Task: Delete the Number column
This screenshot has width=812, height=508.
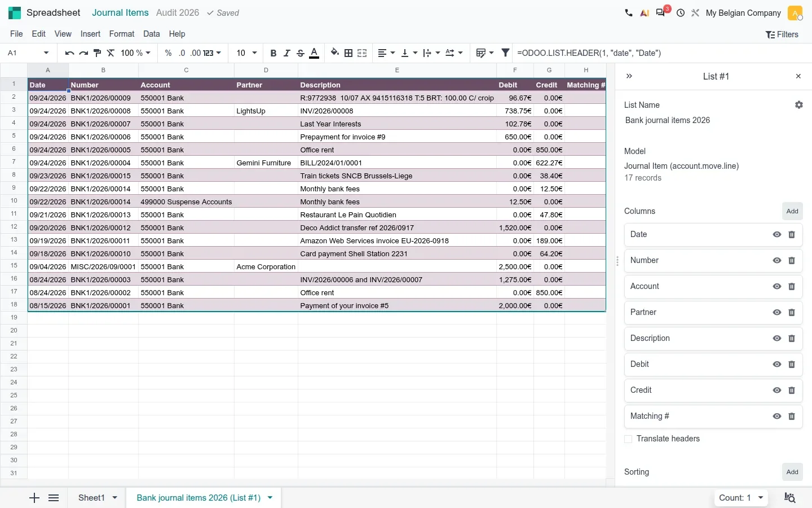Action: click(792, 261)
